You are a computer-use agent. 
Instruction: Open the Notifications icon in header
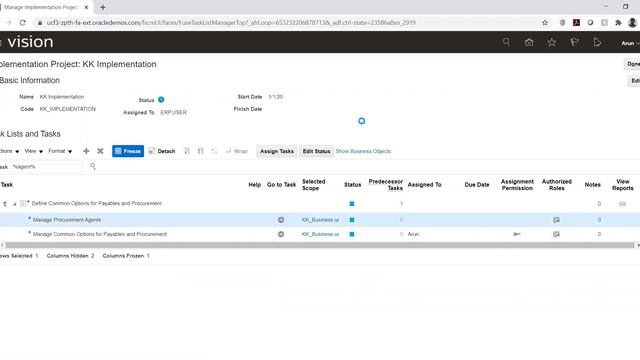[x=597, y=42]
